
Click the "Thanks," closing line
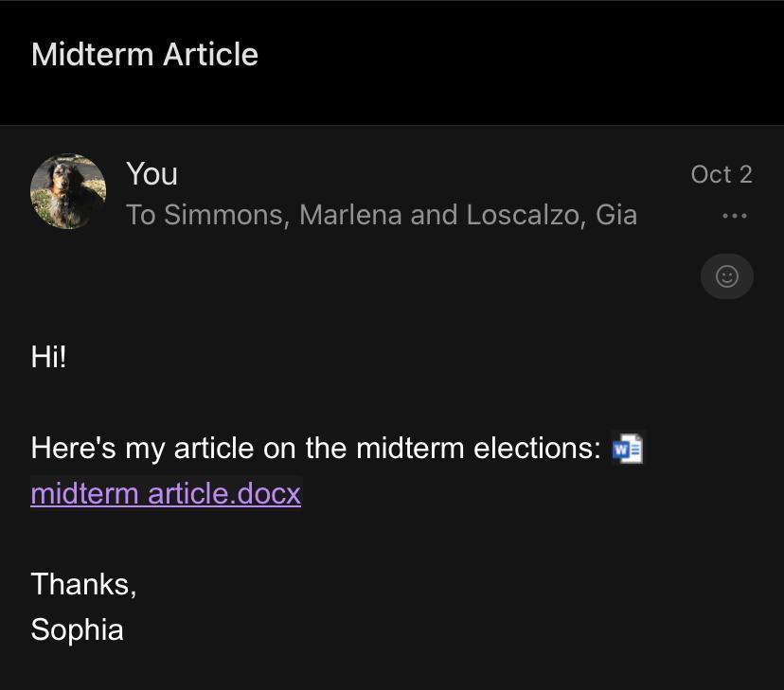[x=83, y=584]
